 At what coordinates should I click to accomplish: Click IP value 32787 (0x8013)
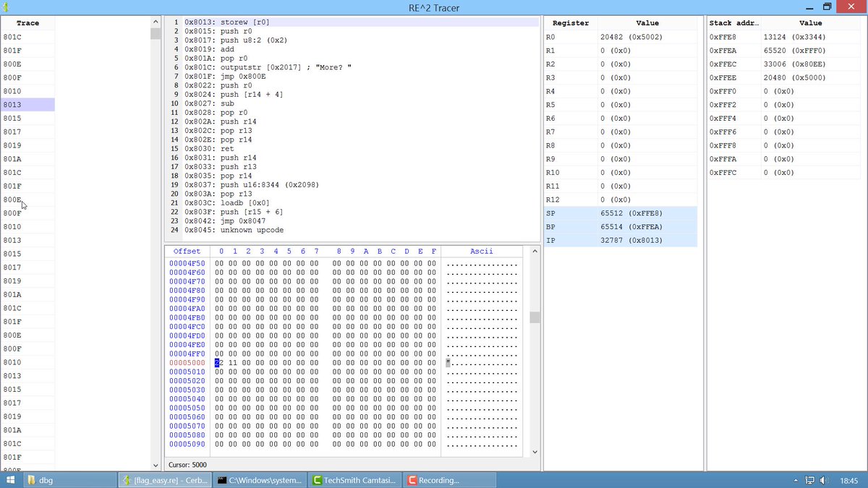pos(631,240)
